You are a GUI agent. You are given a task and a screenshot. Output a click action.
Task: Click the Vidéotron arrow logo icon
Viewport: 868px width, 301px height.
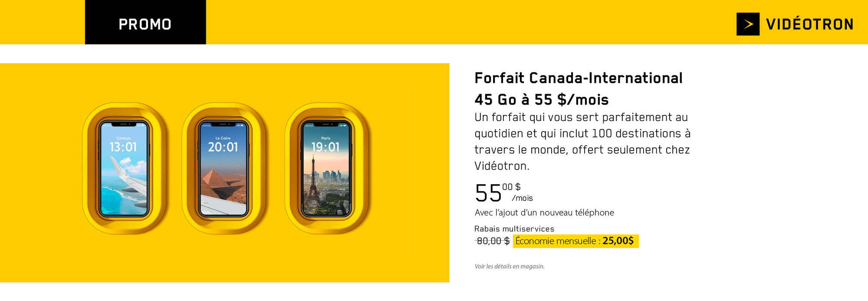pyautogui.click(x=747, y=24)
